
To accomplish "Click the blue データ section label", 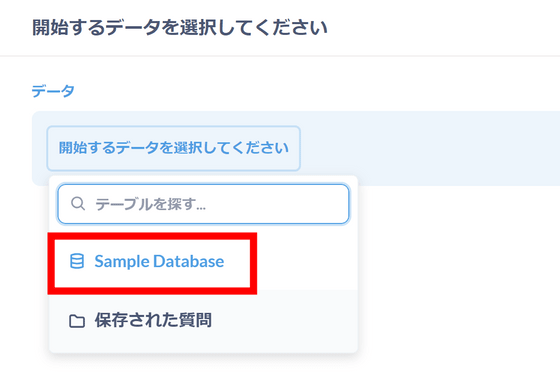I will point(53,91).
